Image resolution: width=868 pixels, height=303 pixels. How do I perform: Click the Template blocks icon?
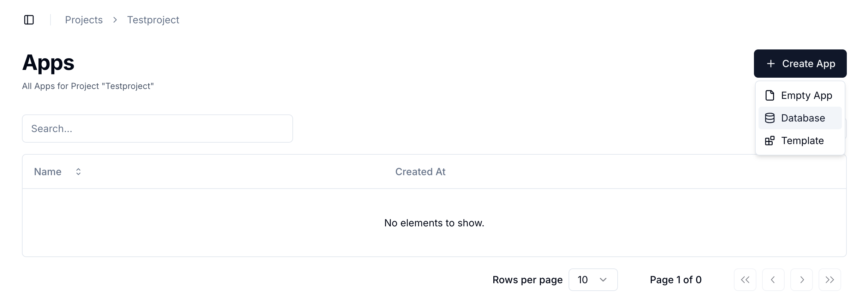(770, 141)
